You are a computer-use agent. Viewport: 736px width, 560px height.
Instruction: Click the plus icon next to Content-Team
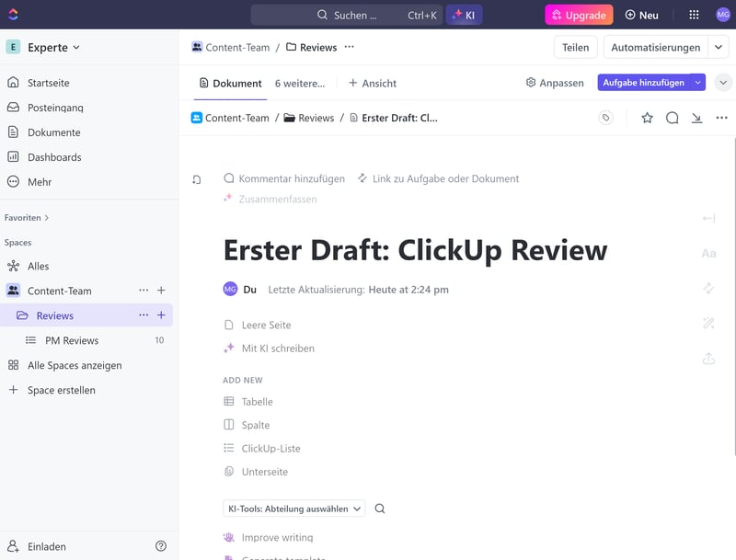click(x=161, y=291)
